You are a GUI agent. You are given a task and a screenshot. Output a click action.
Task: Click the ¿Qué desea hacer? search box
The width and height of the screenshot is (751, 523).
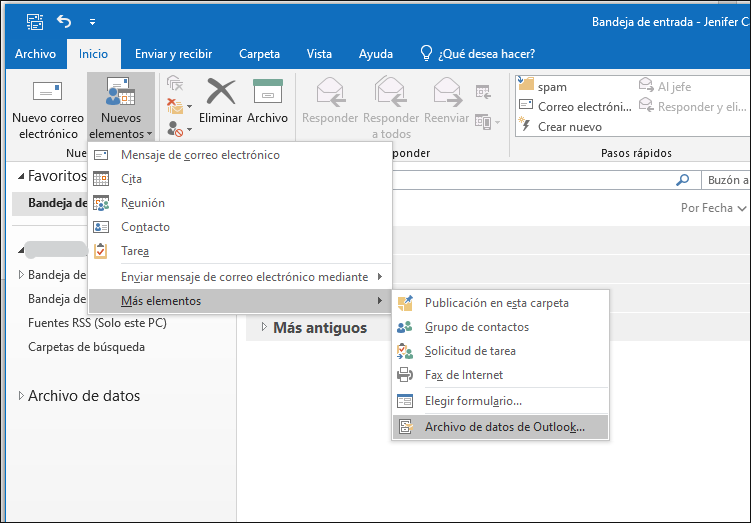pos(487,54)
